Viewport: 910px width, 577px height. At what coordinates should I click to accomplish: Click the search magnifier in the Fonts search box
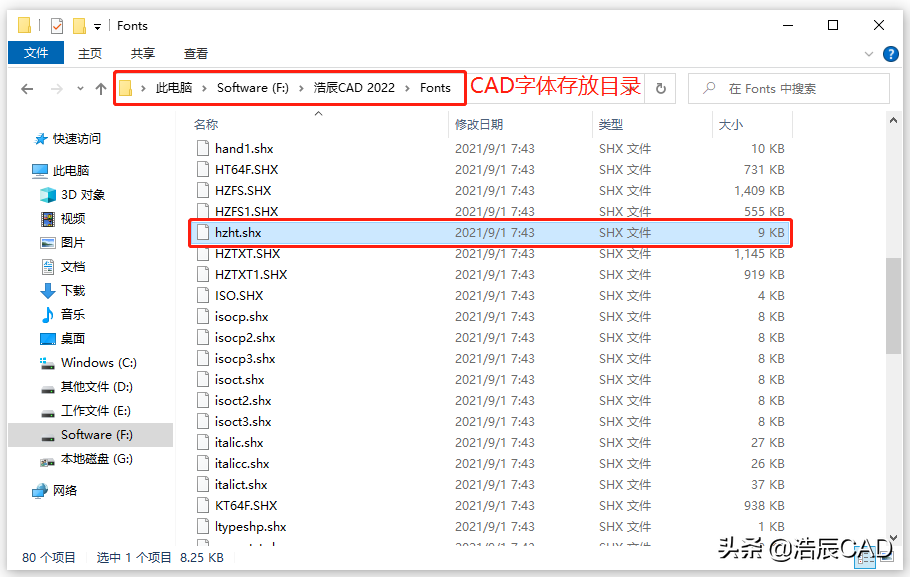click(707, 88)
